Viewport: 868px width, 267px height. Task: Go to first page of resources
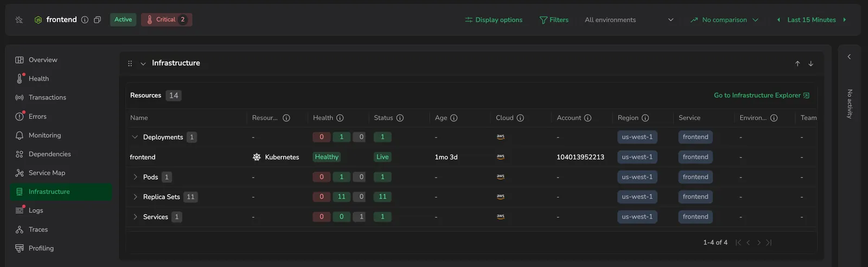pyautogui.click(x=738, y=243)
